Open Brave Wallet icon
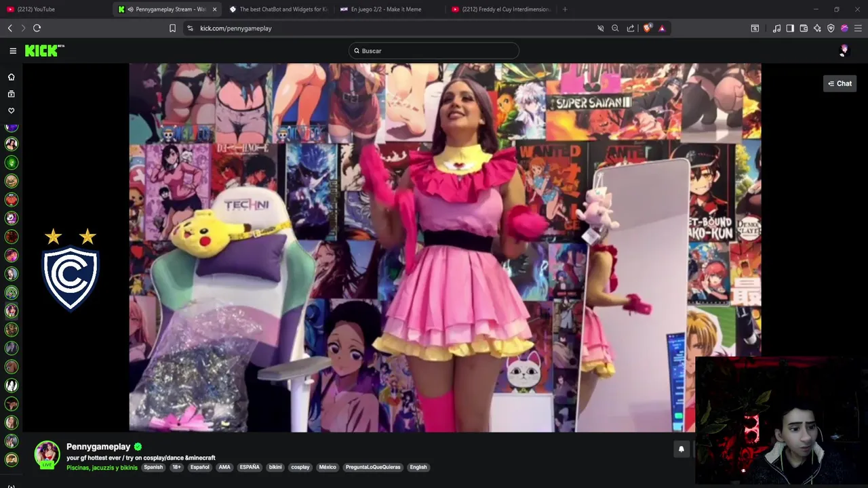 [x=804, y=28]
